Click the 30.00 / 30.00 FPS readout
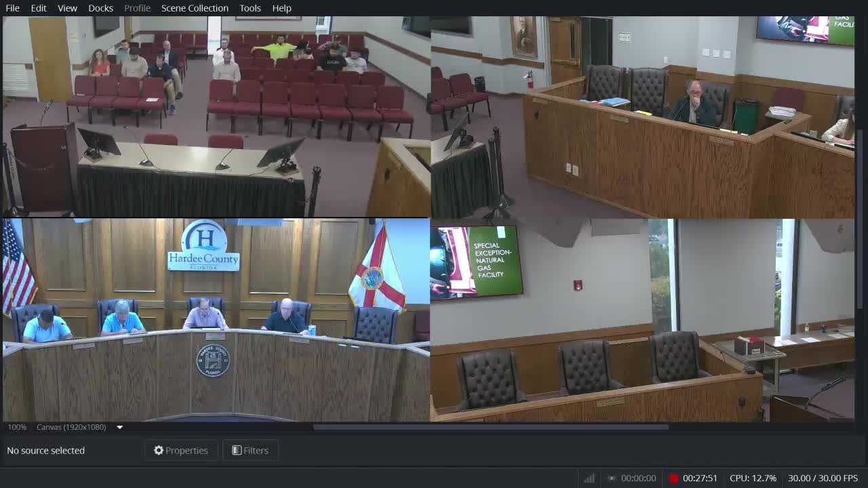Viewport: 868px width, 488px height. pyautogui.click(x=823, y=478)
